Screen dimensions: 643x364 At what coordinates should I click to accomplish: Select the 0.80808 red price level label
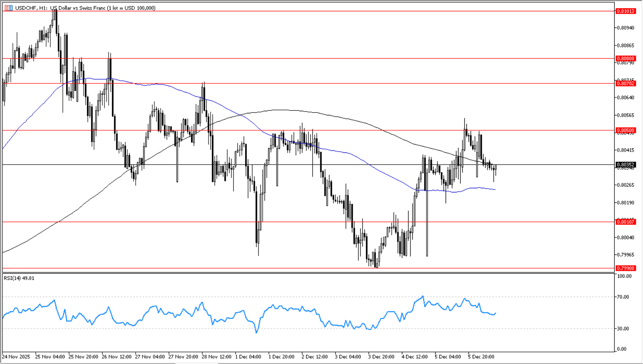coord(626,59)
